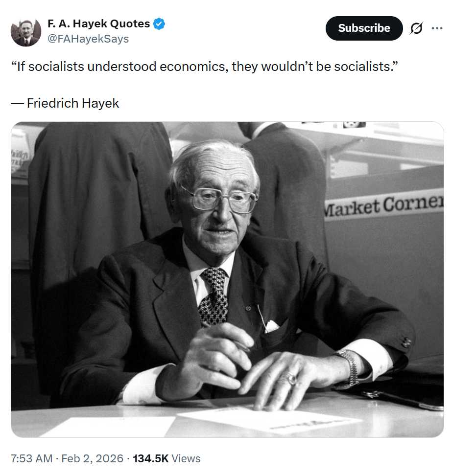
Task: Open Grok explain icon beside Subscribe
Action: (416, 28)
